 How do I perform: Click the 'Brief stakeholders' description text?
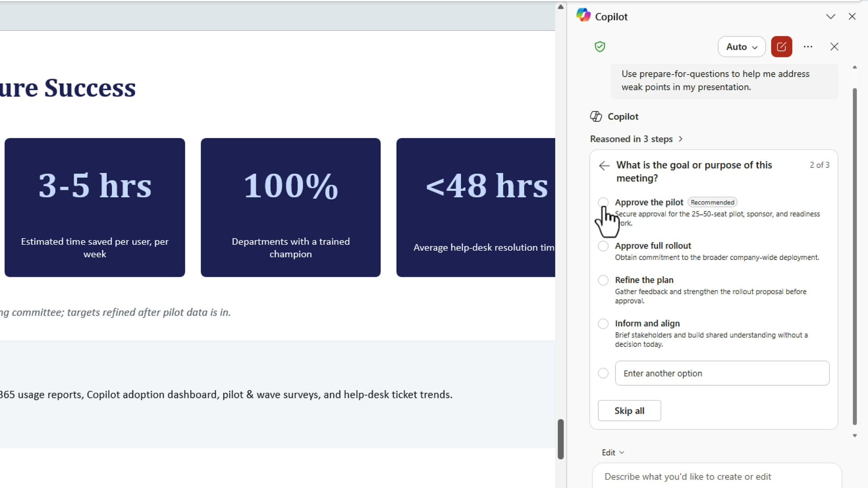pyautogui.click(x=711, y=339)
